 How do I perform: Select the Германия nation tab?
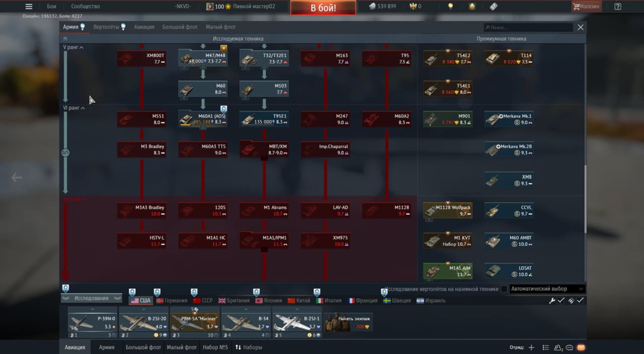[x=171, y=300]
